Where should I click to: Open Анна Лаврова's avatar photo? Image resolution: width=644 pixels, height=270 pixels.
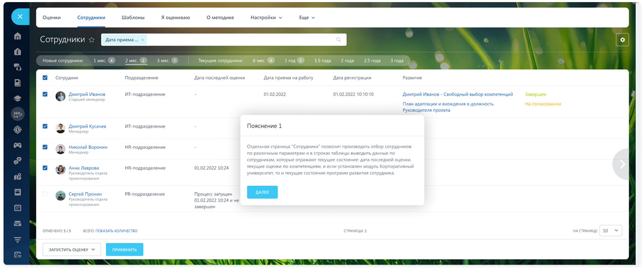61,170
